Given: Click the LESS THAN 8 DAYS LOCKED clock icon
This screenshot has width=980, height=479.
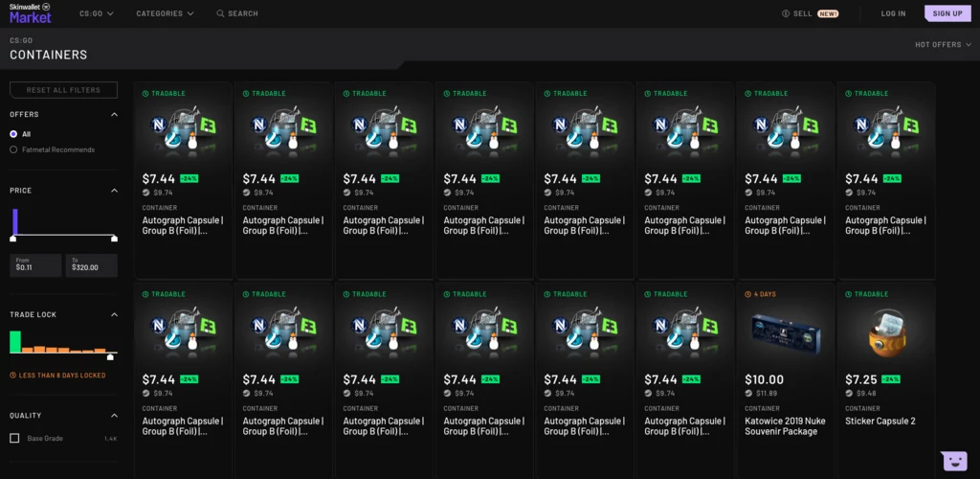Looking at the screenshot, I should (13, 376).
